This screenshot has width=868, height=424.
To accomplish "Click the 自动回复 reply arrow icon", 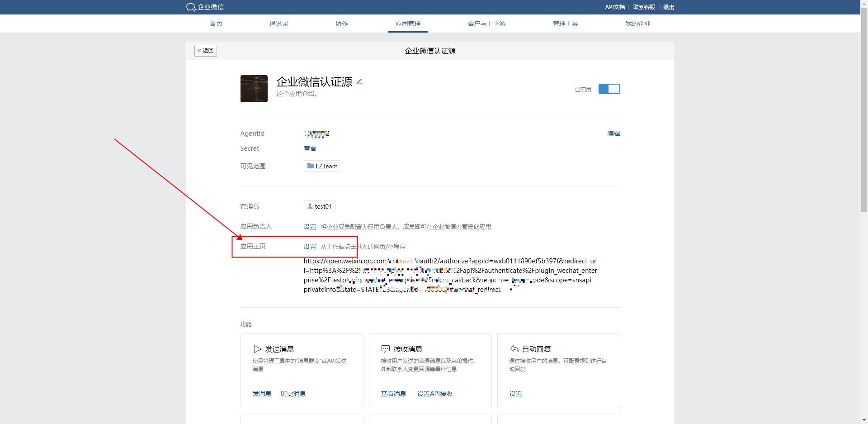I will coord(514,349).
